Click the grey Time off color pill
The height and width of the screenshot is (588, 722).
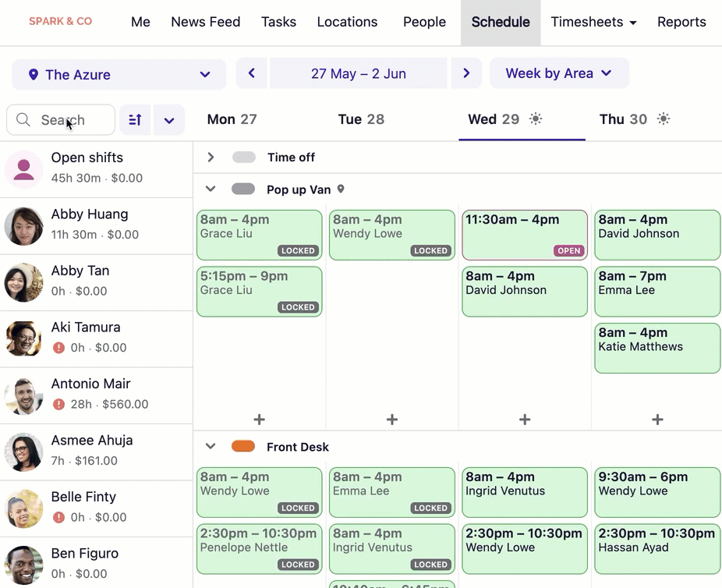243,157
